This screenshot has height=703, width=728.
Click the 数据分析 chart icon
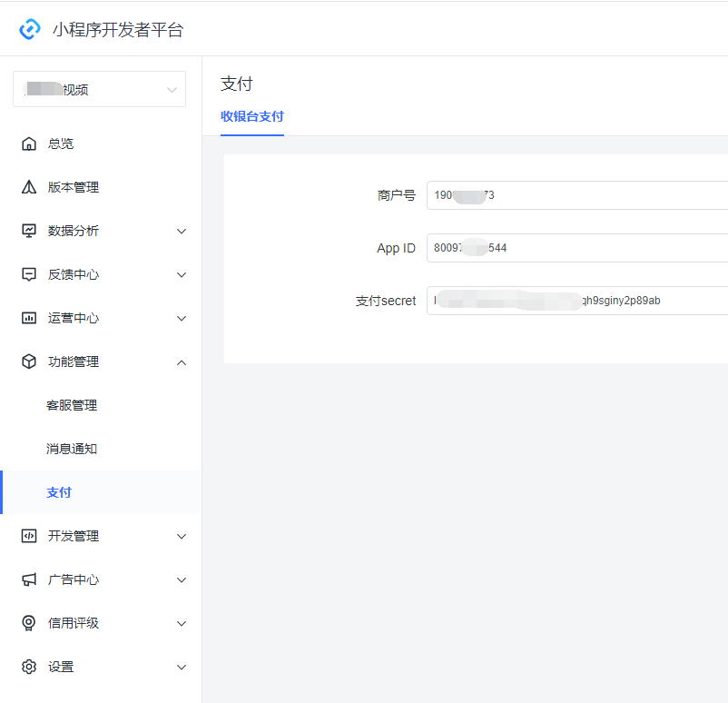(x=29, y=231)
